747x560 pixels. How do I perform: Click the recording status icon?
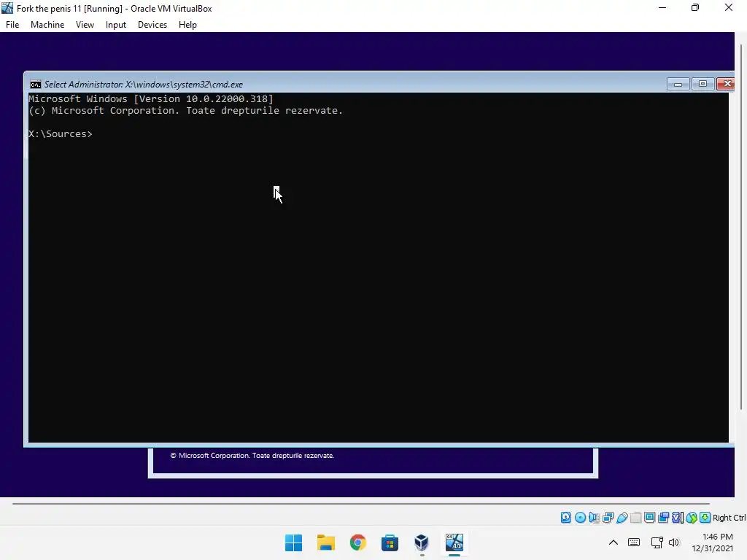(x=663, y=518)
